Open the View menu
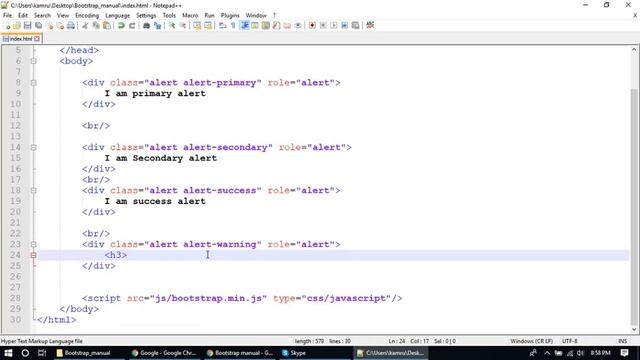 62,16
